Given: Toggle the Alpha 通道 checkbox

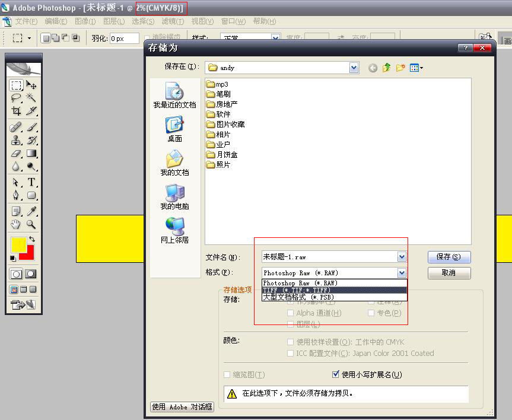Looking at the screenshot, I should [x=290, y=313].
